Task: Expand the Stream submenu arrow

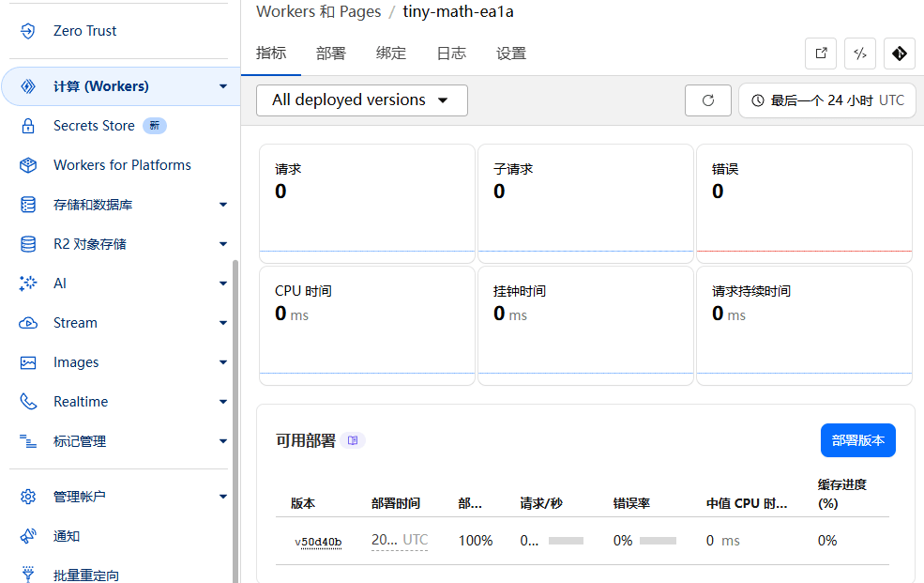Action: point(223,323)
